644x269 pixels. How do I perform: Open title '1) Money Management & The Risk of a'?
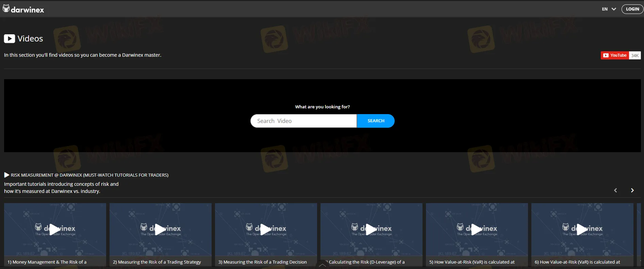(x=47, y=262)
